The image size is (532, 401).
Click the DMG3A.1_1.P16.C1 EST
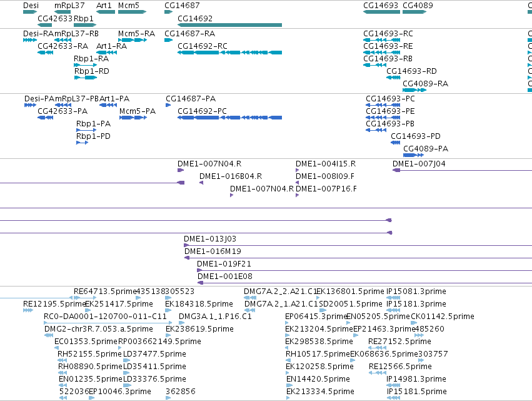point(181,323)
